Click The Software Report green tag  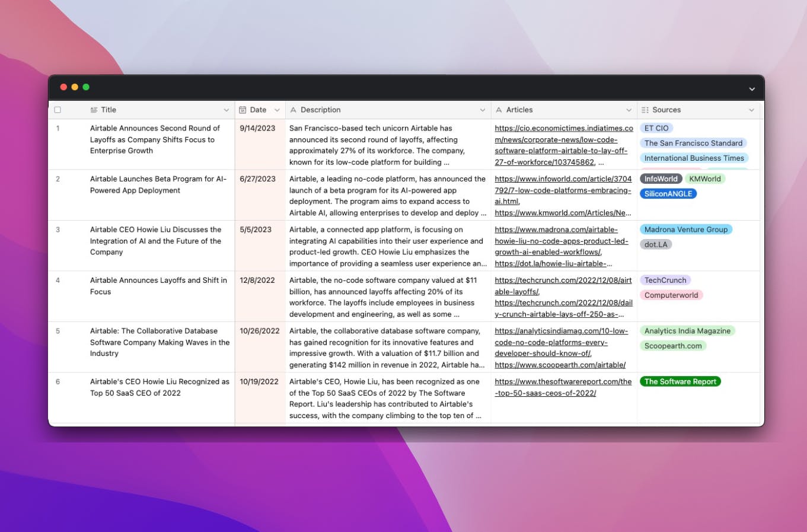click(680, 381)
